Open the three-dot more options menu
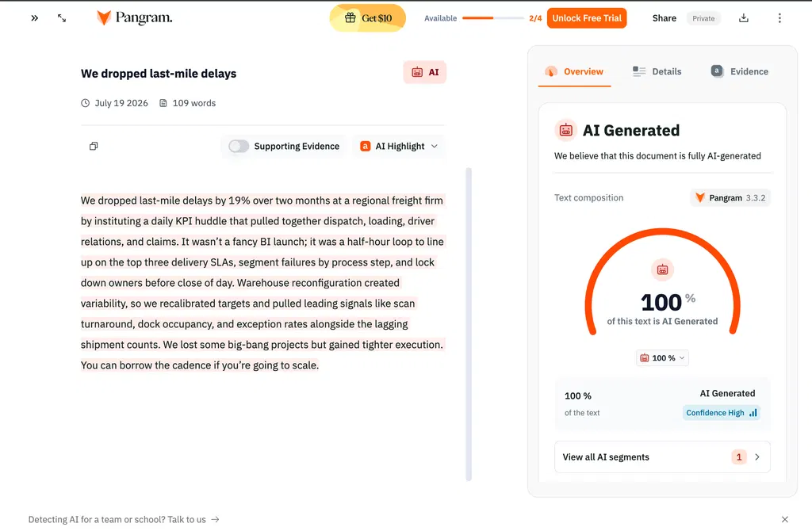The width and height of the screenshot is (812, 531). click(779, 18)
